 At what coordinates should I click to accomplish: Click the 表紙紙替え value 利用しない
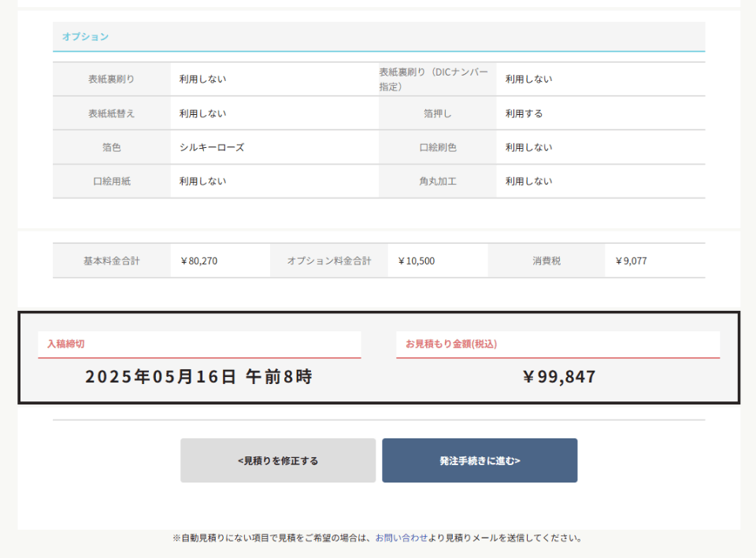point(202,113)
